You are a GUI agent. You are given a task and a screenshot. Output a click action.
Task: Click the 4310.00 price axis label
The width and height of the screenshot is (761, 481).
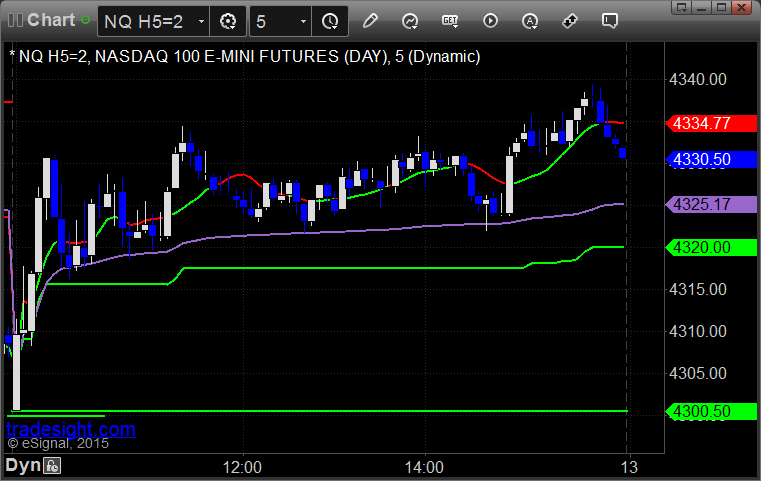(698, 332)
